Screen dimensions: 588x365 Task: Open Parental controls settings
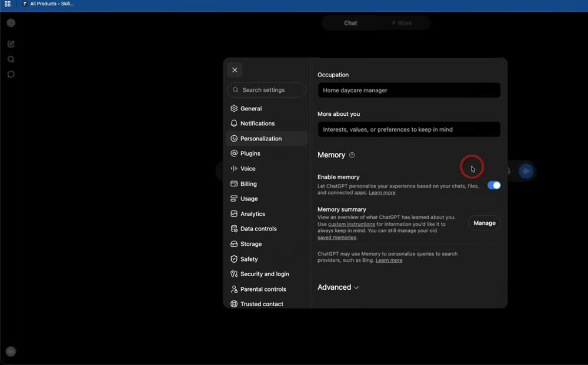pyautogui.click(x=266, y=289)
